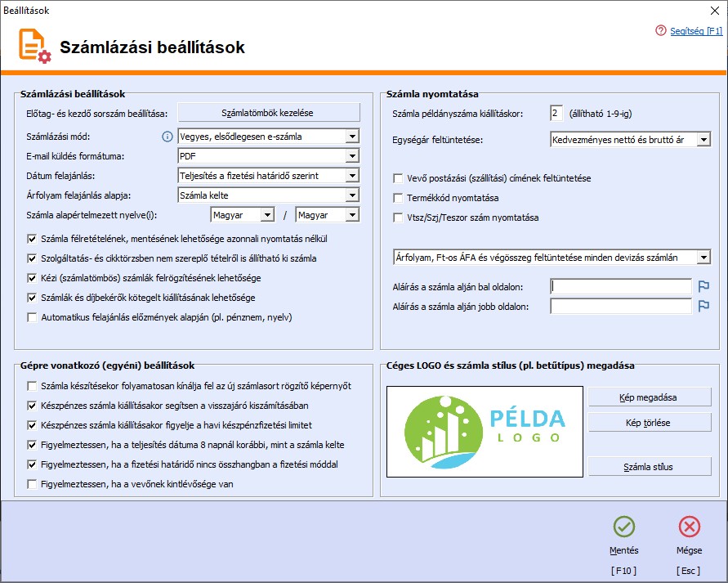Click the Számlatömbök kezelése button
Screen dimensions: 728x583
coord(269,112)
